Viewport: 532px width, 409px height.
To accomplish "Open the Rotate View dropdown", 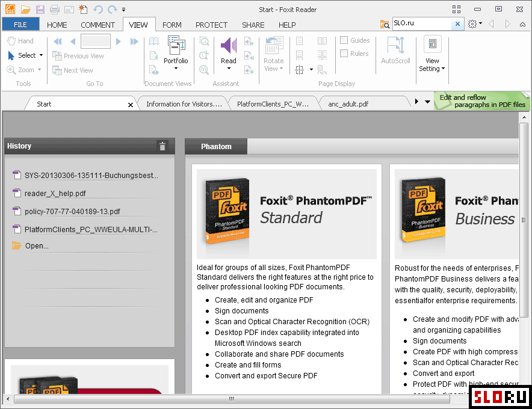I will click(273, 54).
